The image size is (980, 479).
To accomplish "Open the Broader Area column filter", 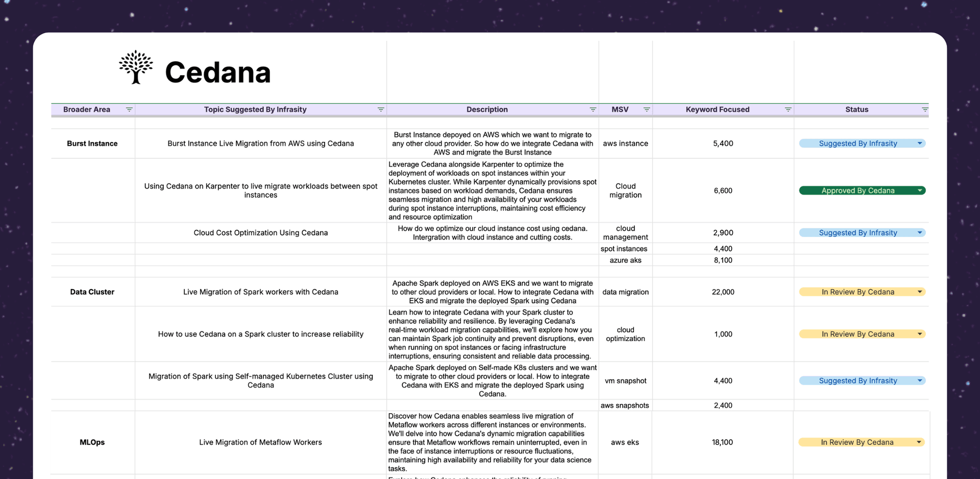I will [129, 110].
